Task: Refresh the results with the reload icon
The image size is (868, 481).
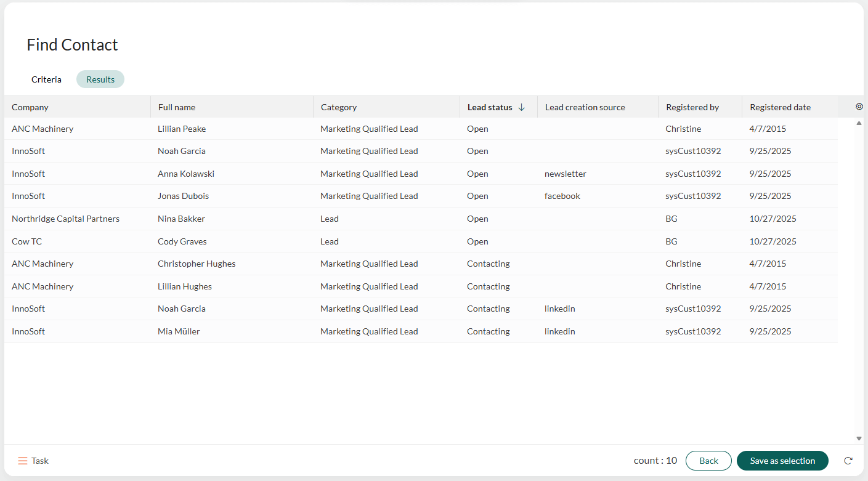Action: [848, 461]
